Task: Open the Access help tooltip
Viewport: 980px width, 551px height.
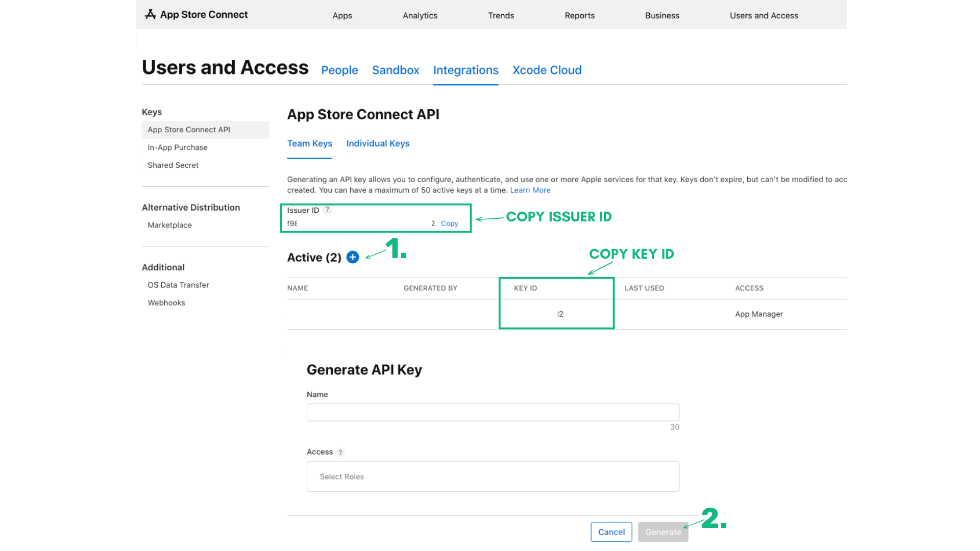Action: click(340, 452)
